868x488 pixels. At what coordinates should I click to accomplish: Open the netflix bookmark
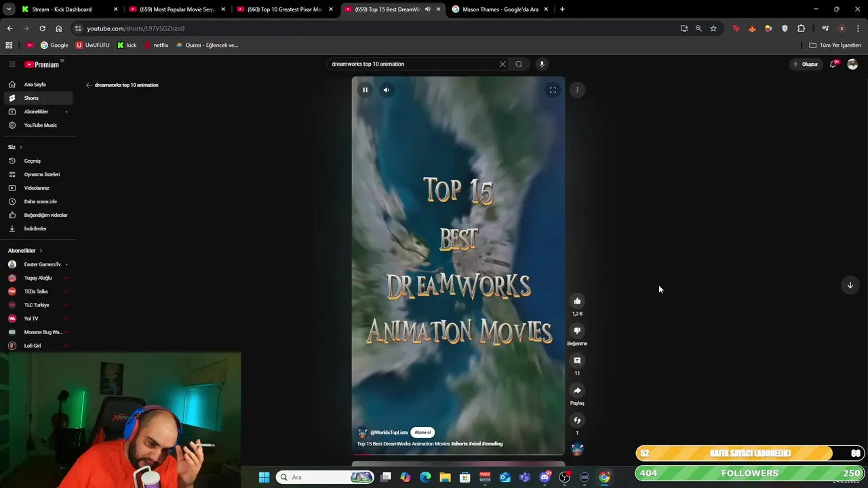157,45
